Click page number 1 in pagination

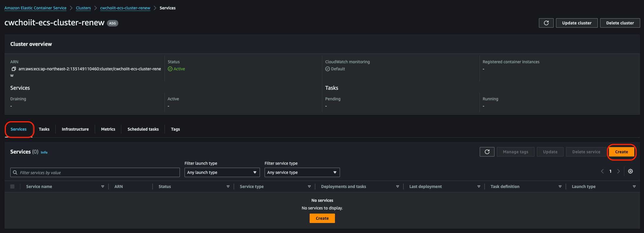coord(610,171)
